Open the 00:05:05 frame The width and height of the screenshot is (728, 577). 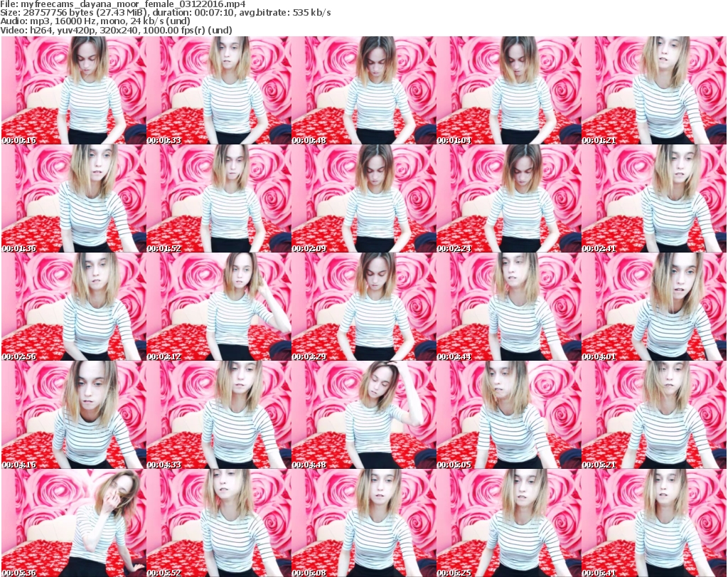click(508, 415)
